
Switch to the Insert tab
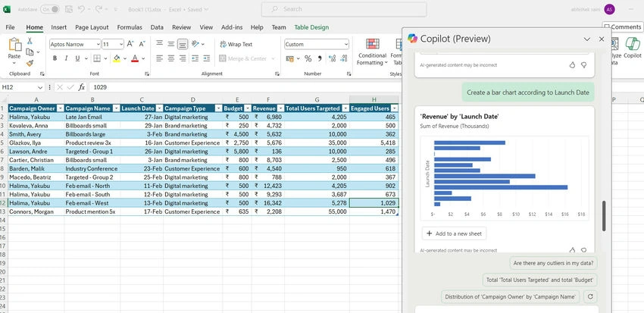coord(59,27)
